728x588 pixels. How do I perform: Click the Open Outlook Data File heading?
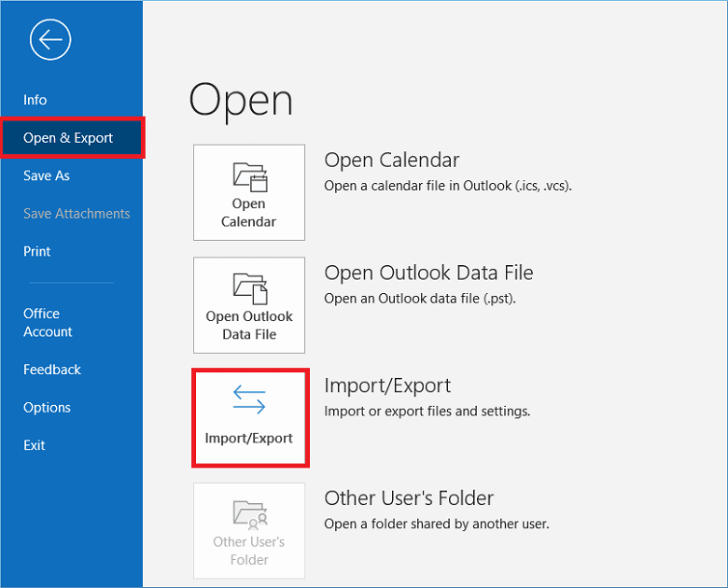(428, 273)
